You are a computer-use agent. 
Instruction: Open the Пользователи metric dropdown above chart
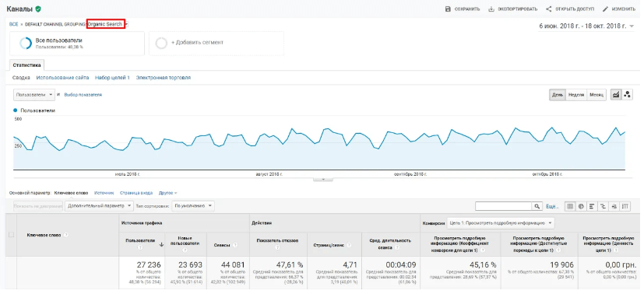pyautogui.click(x=34, y=95)
